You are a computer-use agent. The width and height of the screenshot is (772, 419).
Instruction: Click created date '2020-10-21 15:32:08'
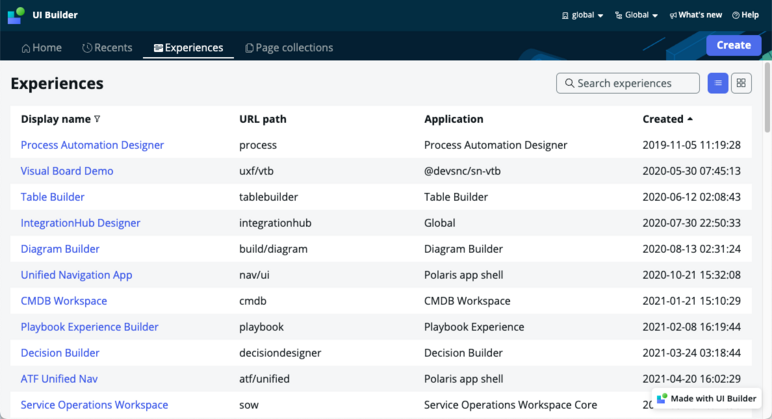(x=691, y=275)
